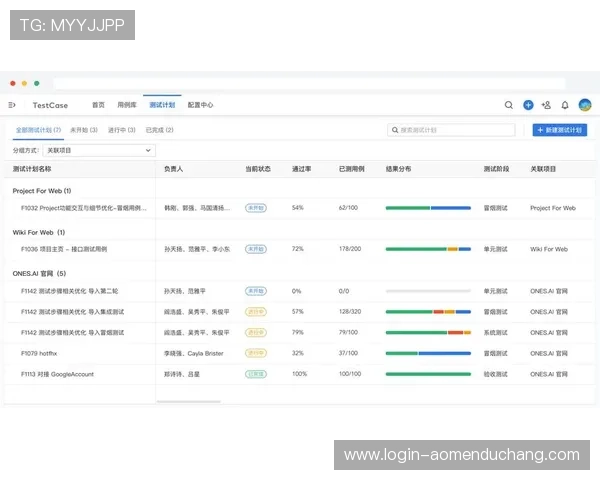The width and height of the screenshot is (600, 480).
Task: Click the 关联项目 column header
Action: 543,169
